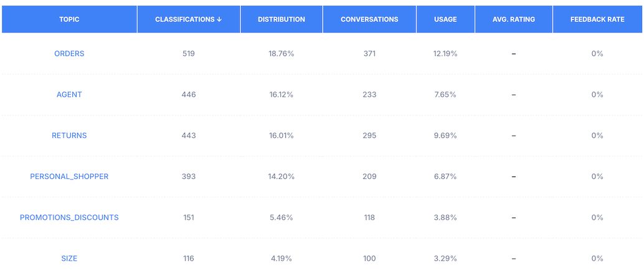The width and height of the screenshot is (644, 270).
Task: Click the 393 classifications cell
Action: coord(189,176)
